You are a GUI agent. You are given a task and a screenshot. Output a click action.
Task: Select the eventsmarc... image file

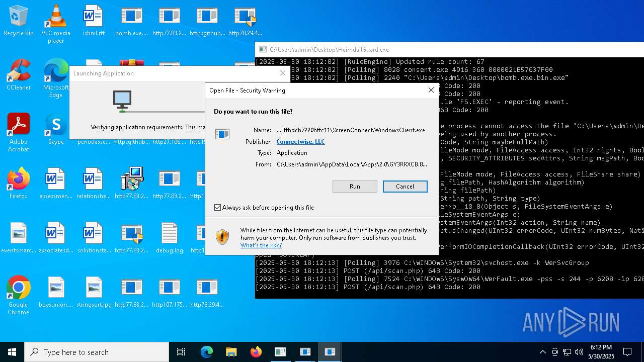[19, 238]
